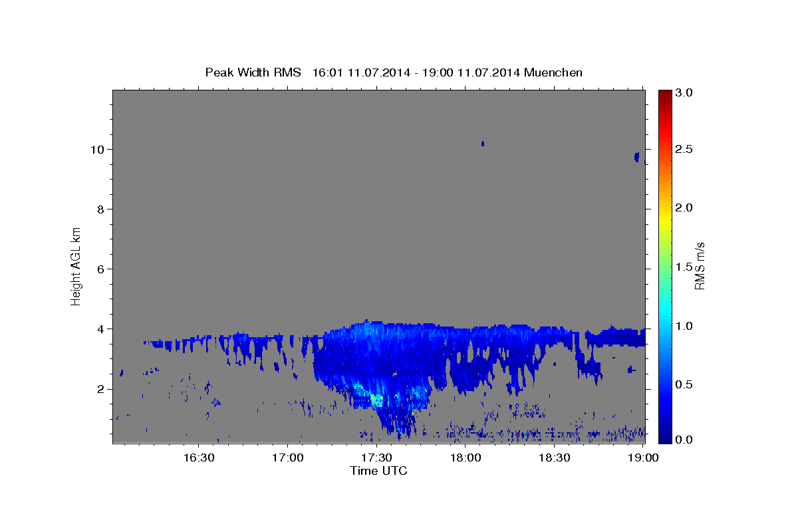
Task: Click the 19:00 time tick label
Action: [x=643, y=458]
